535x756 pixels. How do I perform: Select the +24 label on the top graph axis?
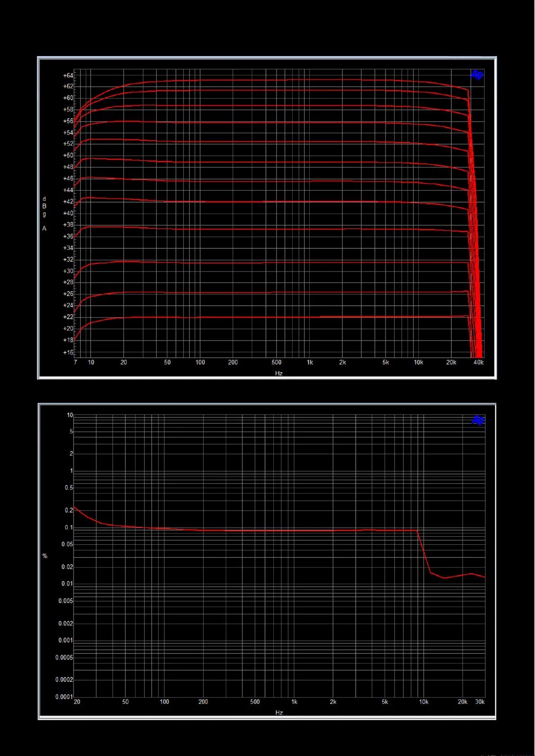68,306
